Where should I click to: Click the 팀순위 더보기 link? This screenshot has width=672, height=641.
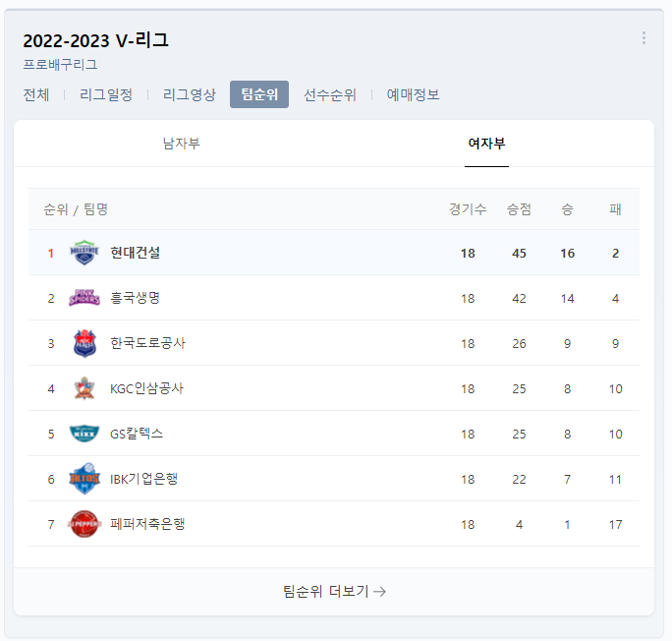(x=334, y=591)
